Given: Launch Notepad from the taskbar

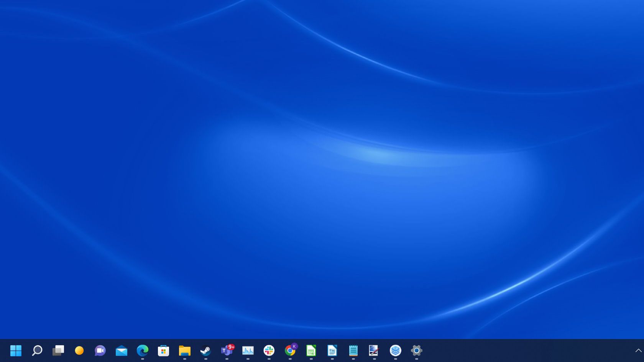Looking at the screenshot, I should (353, 351).
